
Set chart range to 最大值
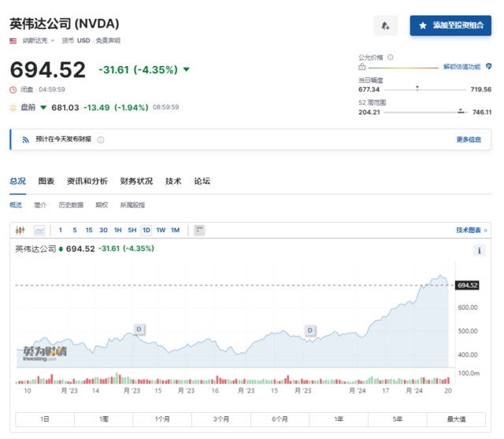click(457, 419)
